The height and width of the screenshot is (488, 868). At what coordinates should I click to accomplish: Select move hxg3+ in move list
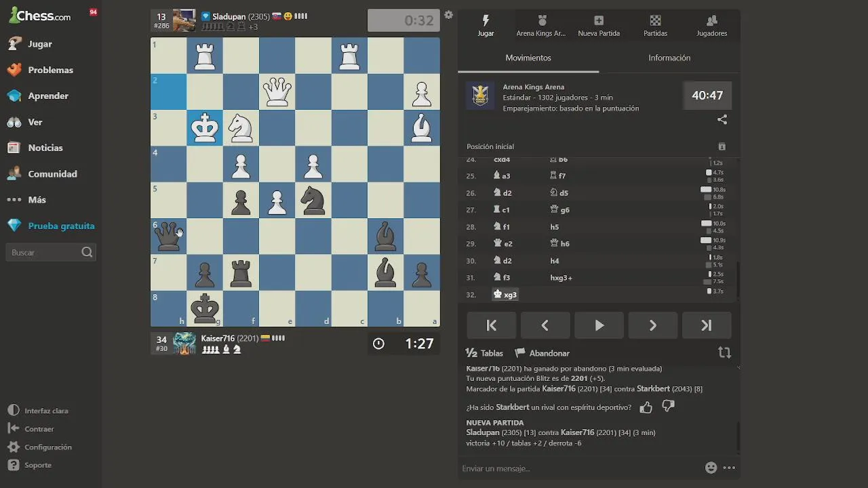[x=561, y=278]
